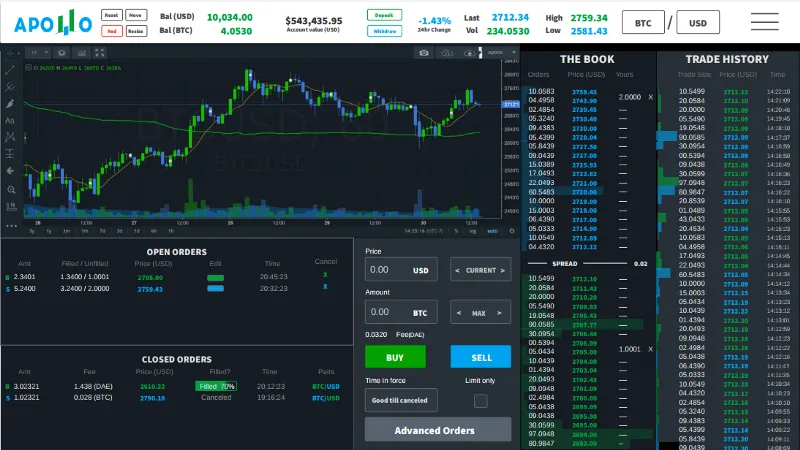
Task: Take a chart snapshot with camera
Action: tap(424, 53)
